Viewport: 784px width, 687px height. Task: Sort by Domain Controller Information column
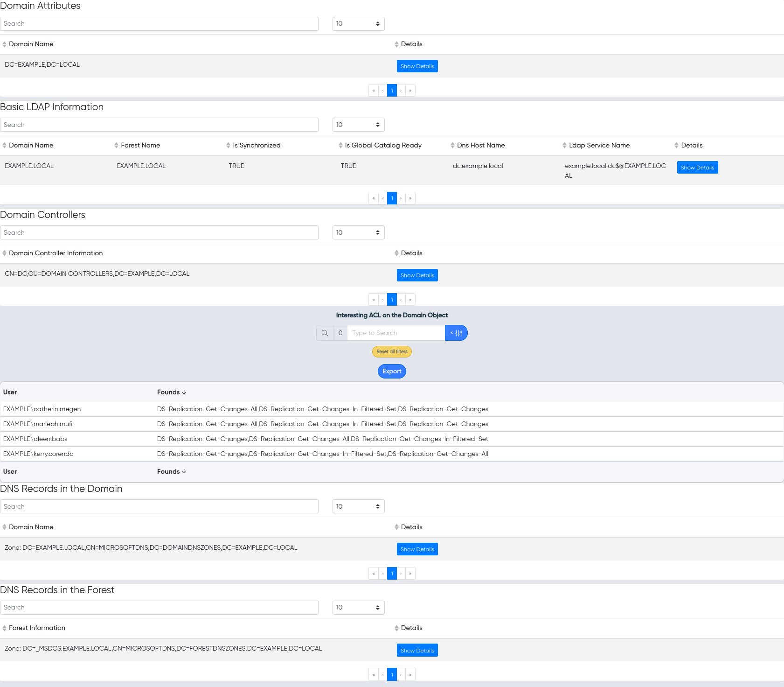(52, 253)
